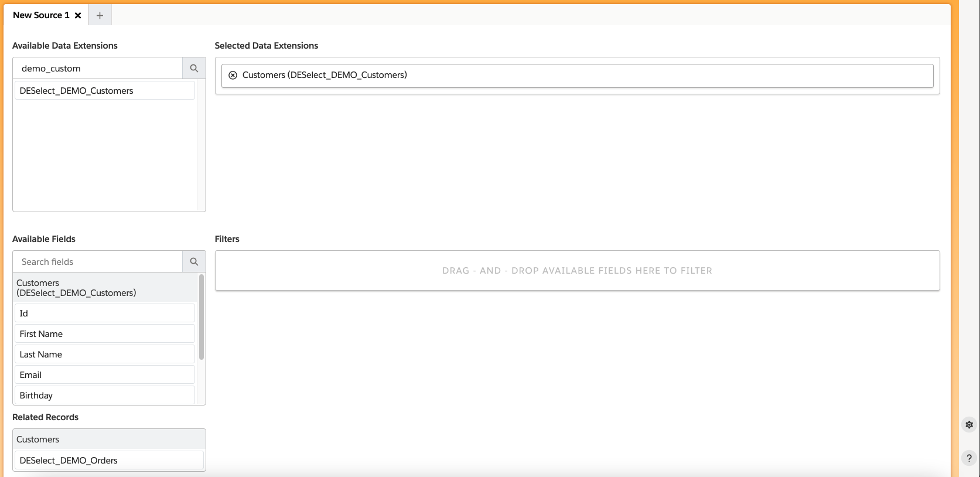The image size is (980, 477).
Task: Select the First Name field
Action: [104, 334]
